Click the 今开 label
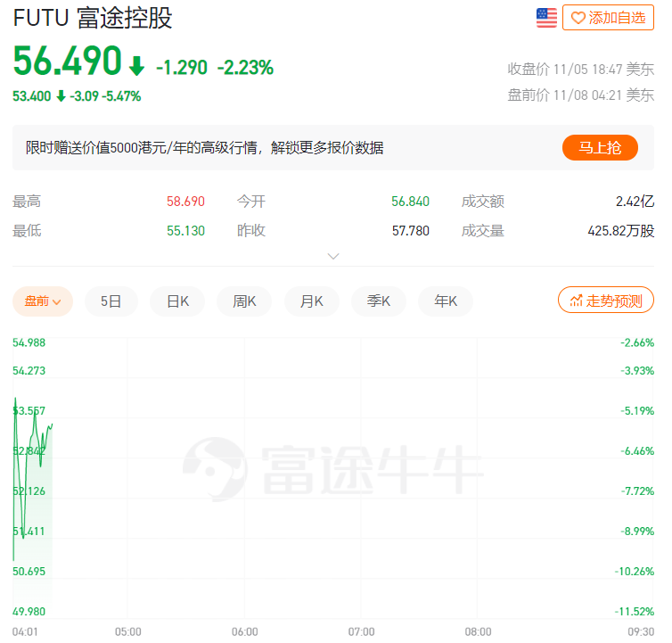672x643 pixels. (x=251, y=202)
